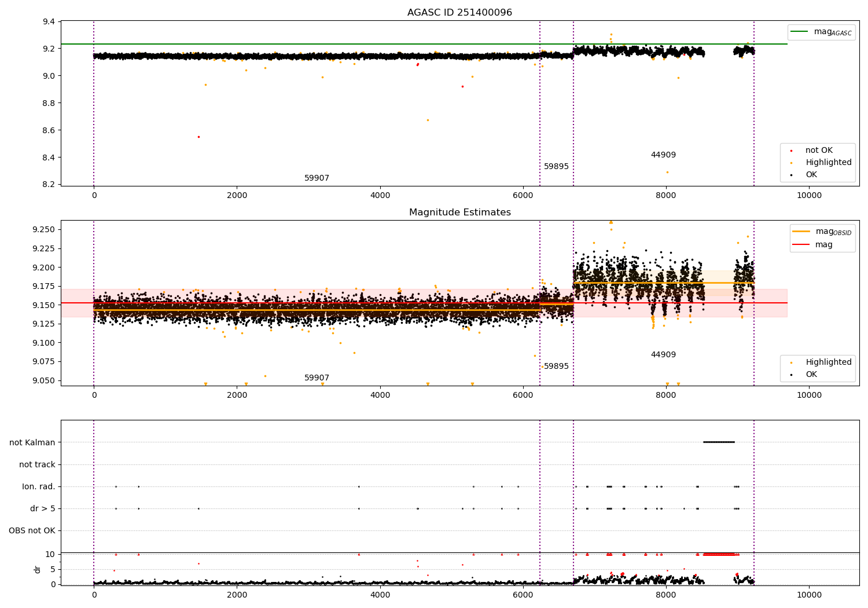Click the 'not track' axis label
This screenshot has height=608, width=868.
pyautogui.click(x=37, y=464)
